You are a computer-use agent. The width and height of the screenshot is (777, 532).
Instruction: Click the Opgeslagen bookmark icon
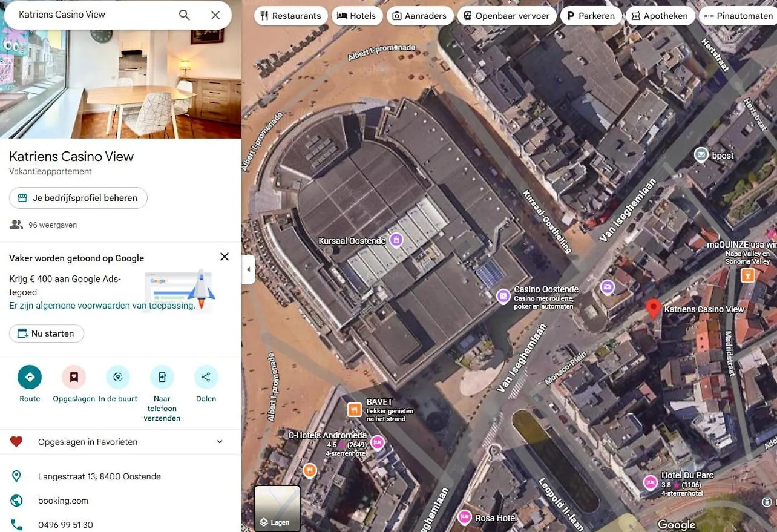74,377
